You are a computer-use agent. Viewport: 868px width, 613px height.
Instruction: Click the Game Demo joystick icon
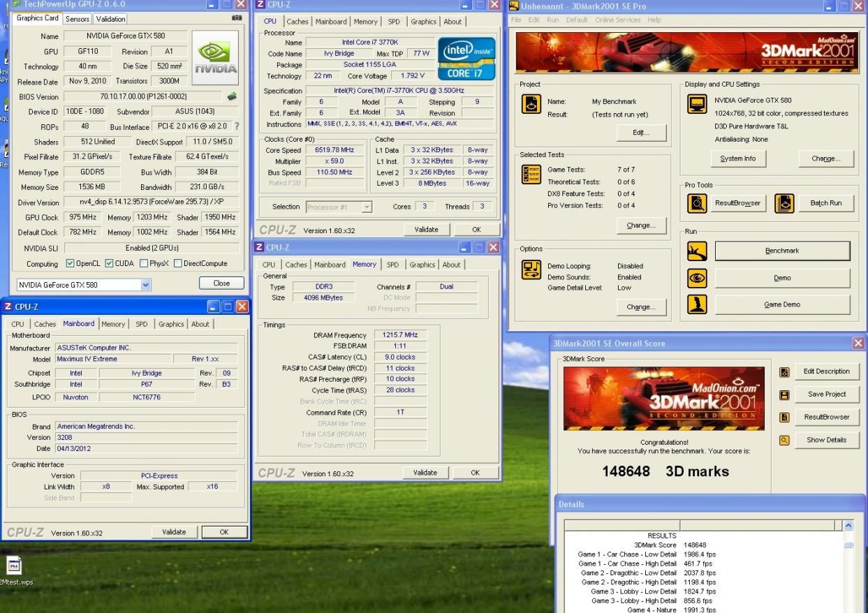[x=697, y=304]
